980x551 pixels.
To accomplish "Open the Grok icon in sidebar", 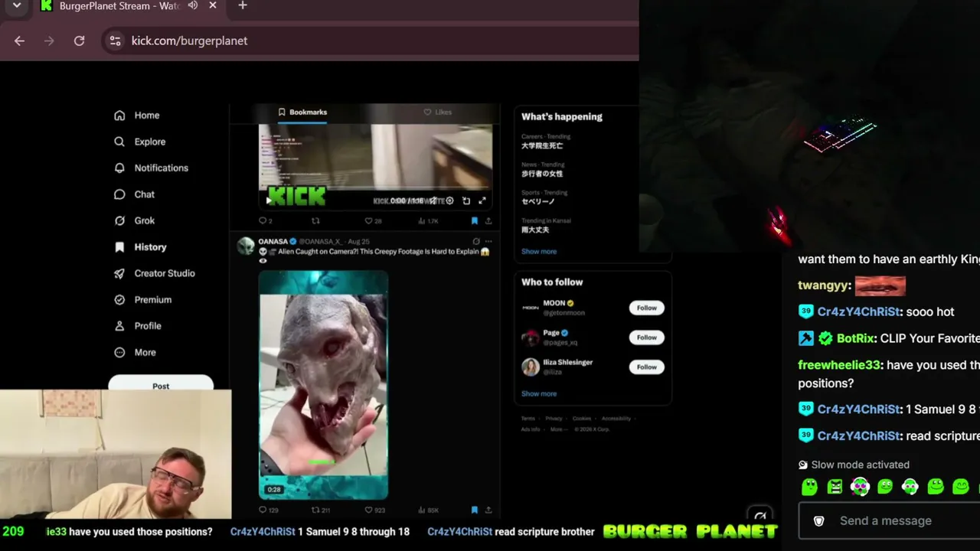I will tap(119, 220).
